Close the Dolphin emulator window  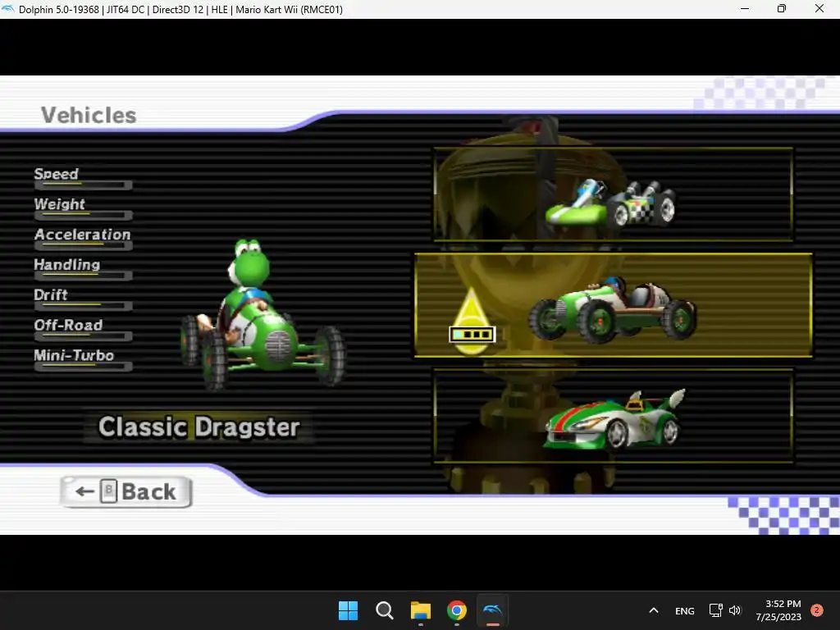point(819,8)
